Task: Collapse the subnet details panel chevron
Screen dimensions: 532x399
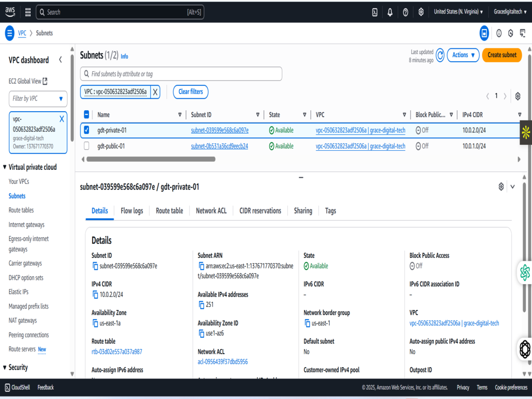Action: [513, 187]
